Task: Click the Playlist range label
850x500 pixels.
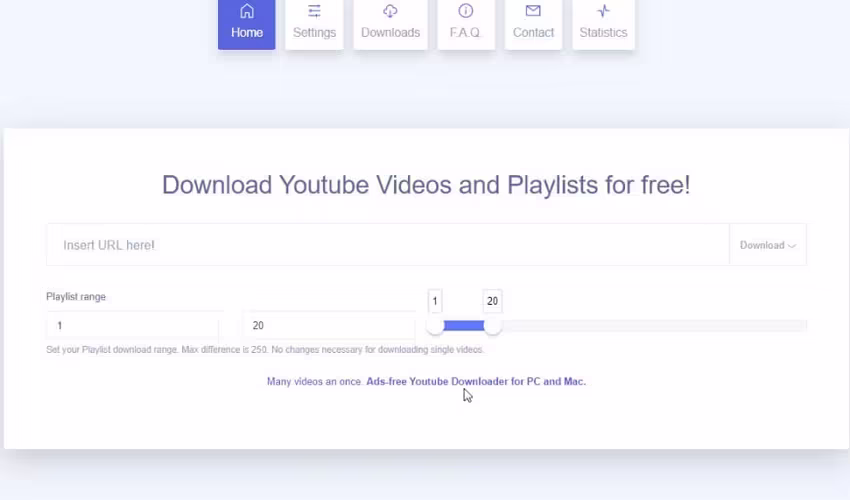Action: point(76,297)
